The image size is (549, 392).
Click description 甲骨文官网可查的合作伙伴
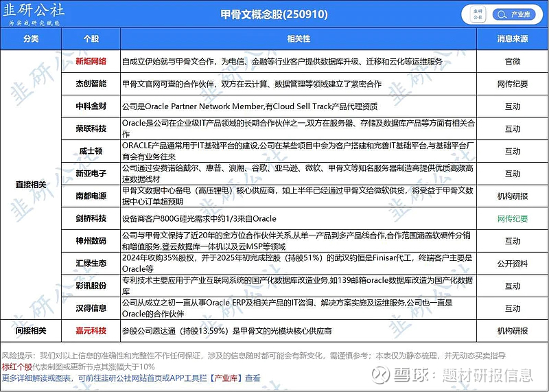coord(252,84)
